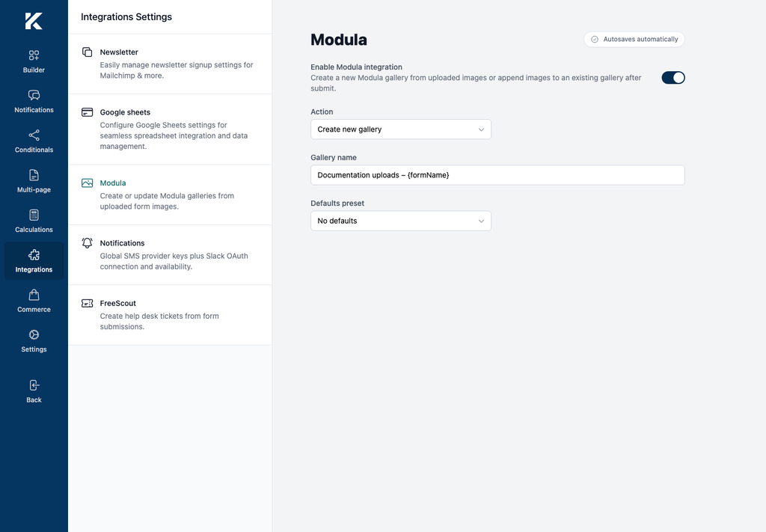Click the chevron on the No defaults select

pyautogui.click(x=481, y=221)
